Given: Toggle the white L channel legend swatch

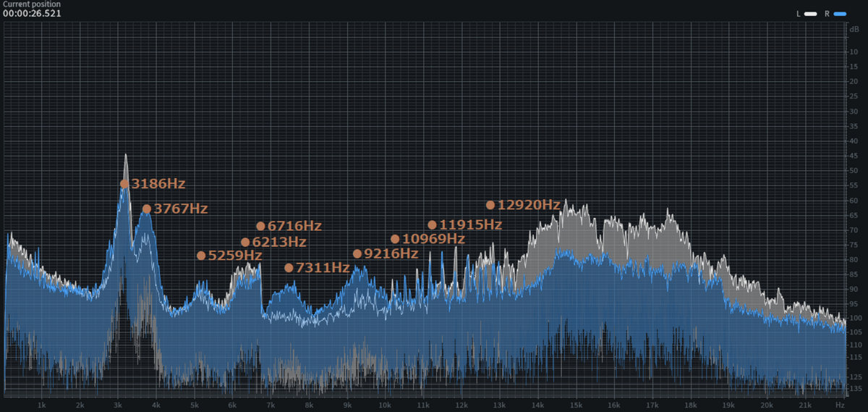Looking at the screenshot, I should click(x=811, y=14).
